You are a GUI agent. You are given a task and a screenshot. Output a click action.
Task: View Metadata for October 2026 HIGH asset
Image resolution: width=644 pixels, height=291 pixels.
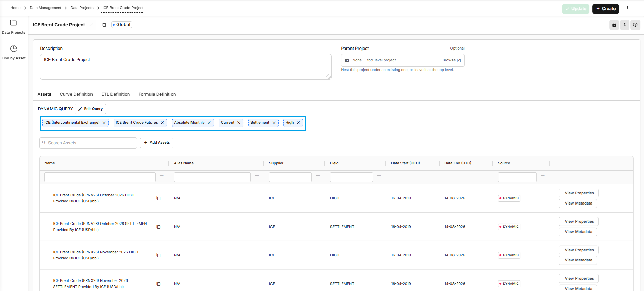pyautogui.click(x=578, y=203)
